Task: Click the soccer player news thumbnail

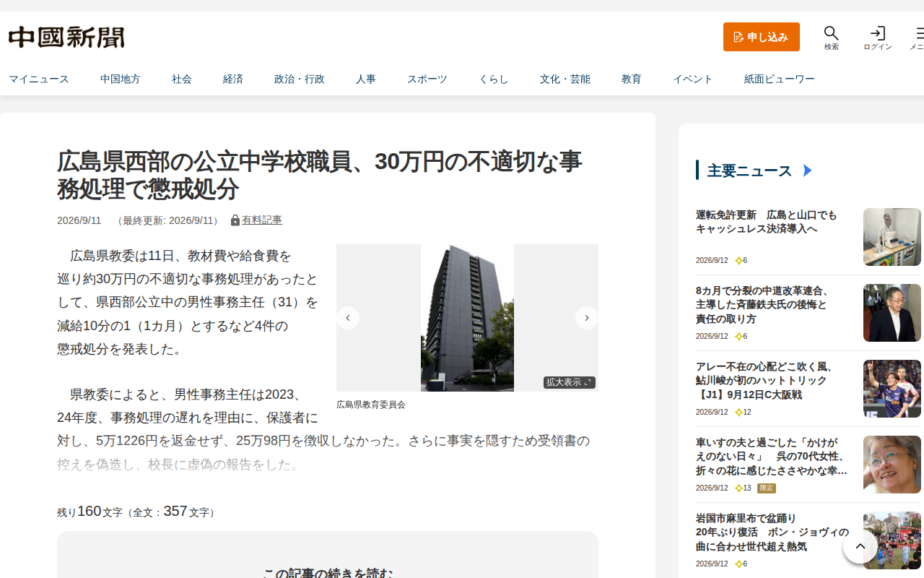Action: (x=892, y=389)
